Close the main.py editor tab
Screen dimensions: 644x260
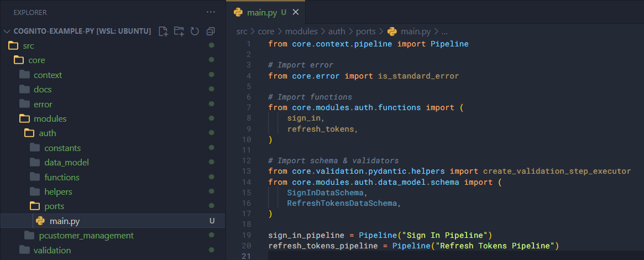(295, 12)
